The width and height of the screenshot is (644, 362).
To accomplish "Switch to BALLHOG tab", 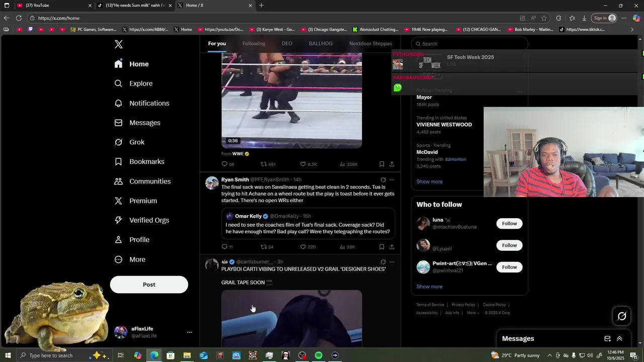I will point(320,44).
